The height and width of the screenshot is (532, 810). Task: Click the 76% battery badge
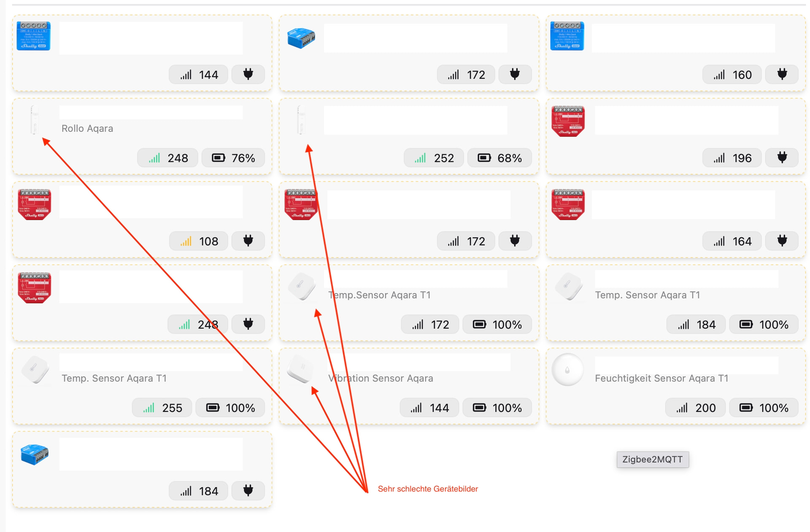[233, 158]
